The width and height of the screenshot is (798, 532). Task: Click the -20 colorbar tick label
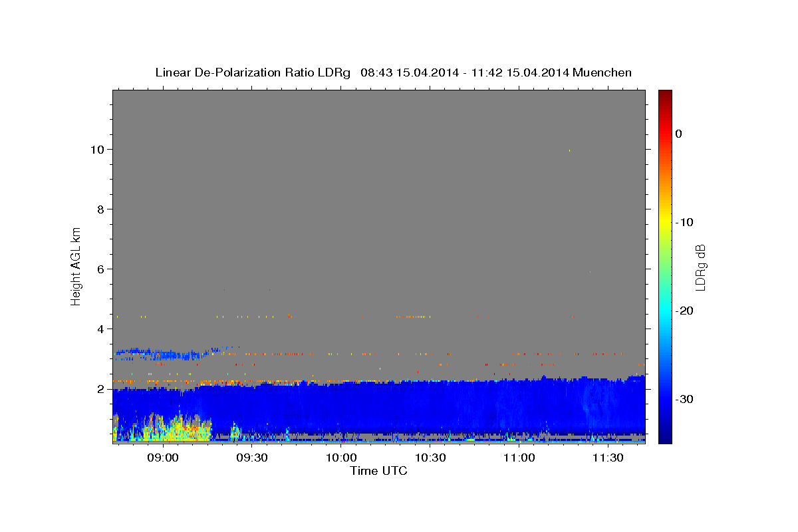pos(685,311)
